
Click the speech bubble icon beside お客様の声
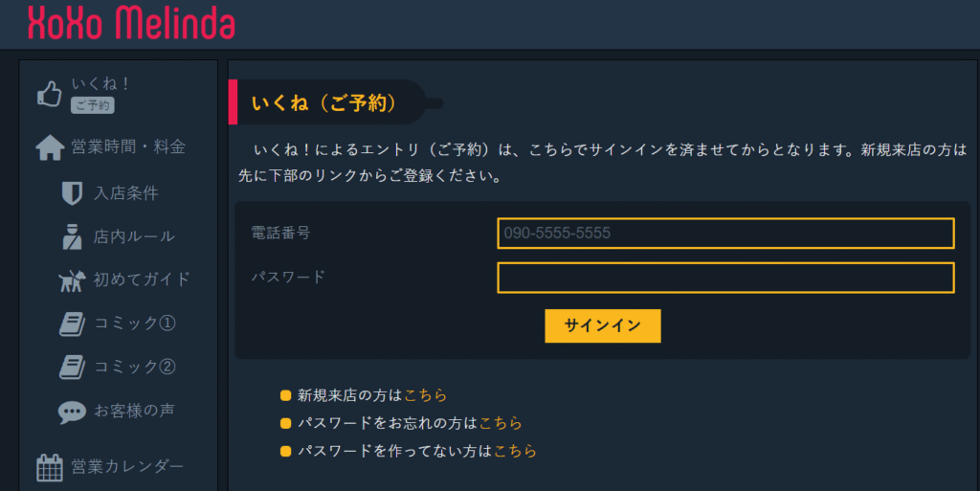pos(72,412)
